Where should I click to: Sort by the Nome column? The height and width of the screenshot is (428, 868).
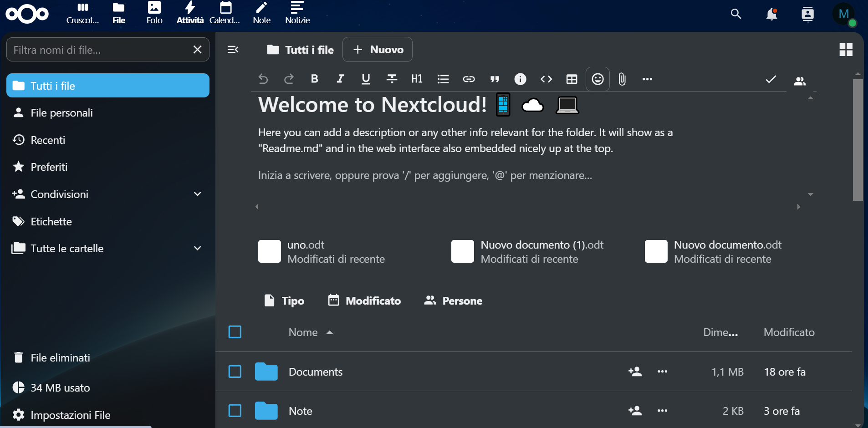tap(311, 332)
